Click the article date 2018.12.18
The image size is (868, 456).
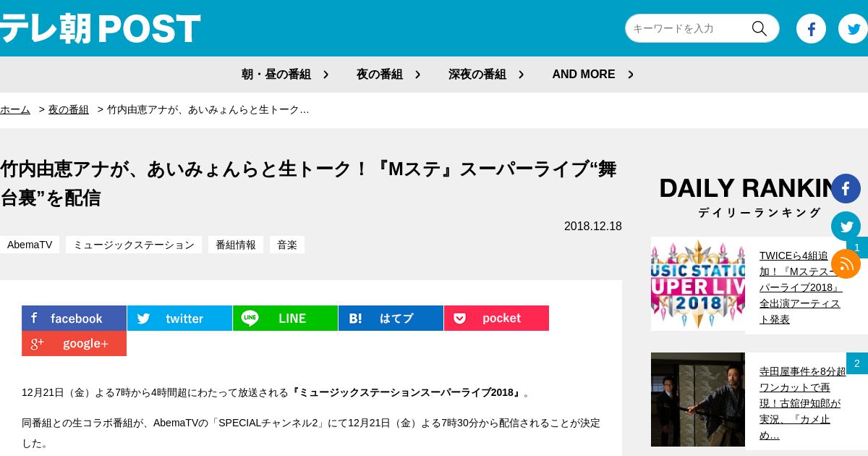pos(593,227)
